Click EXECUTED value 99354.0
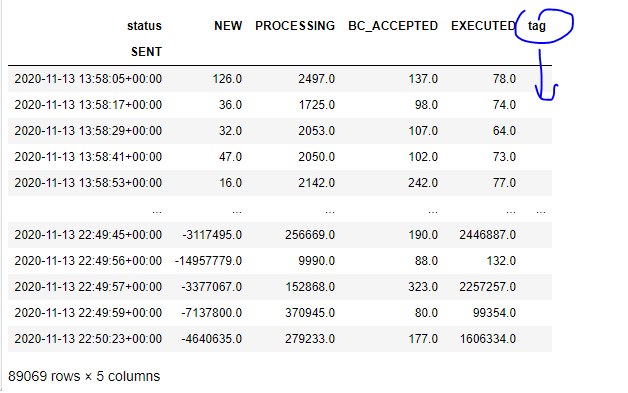 (x=494, y=312)
